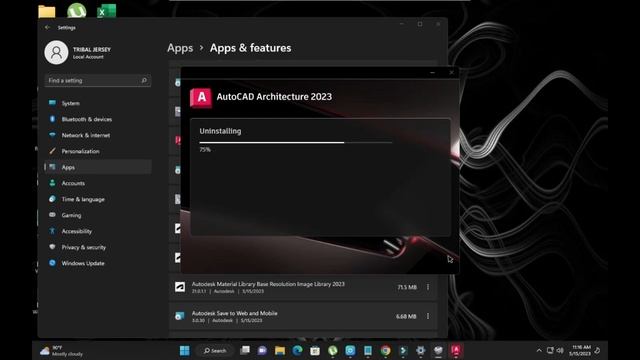Open options for Autodesk Save to Web and Mobile

[x=428, y=316]
